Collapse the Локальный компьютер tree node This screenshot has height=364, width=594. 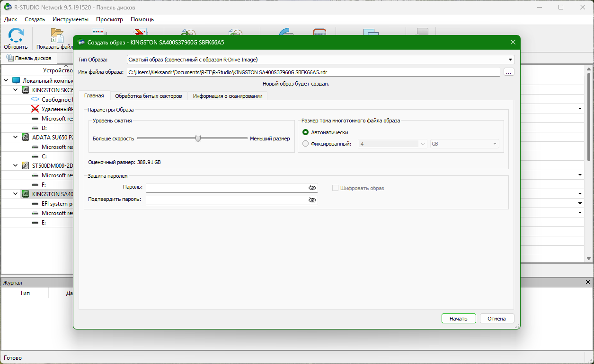tap(6, 81)
